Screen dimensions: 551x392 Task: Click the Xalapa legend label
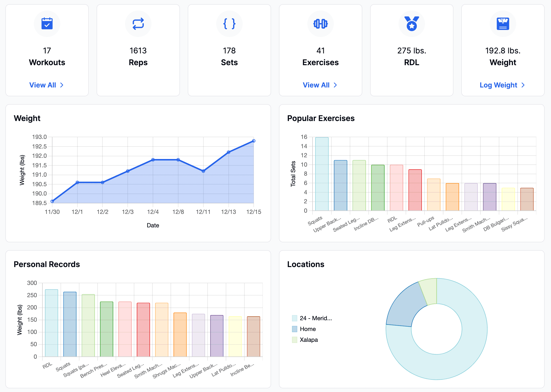(309, 340)
